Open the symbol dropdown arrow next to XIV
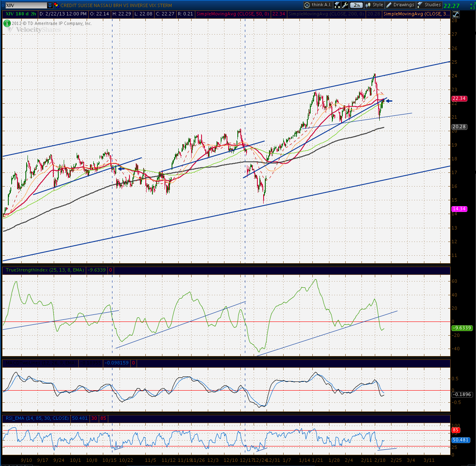476x466 pixels. coord(50,5)
